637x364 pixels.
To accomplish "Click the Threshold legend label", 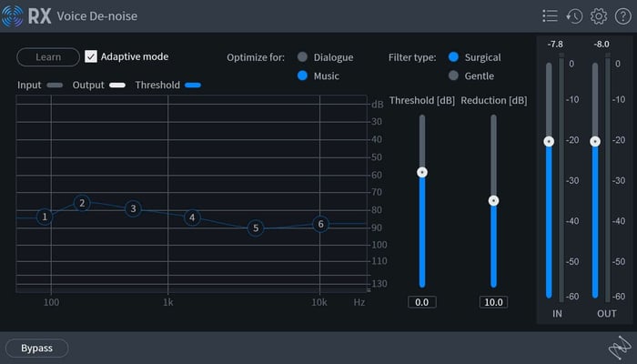I will [157, 85].
